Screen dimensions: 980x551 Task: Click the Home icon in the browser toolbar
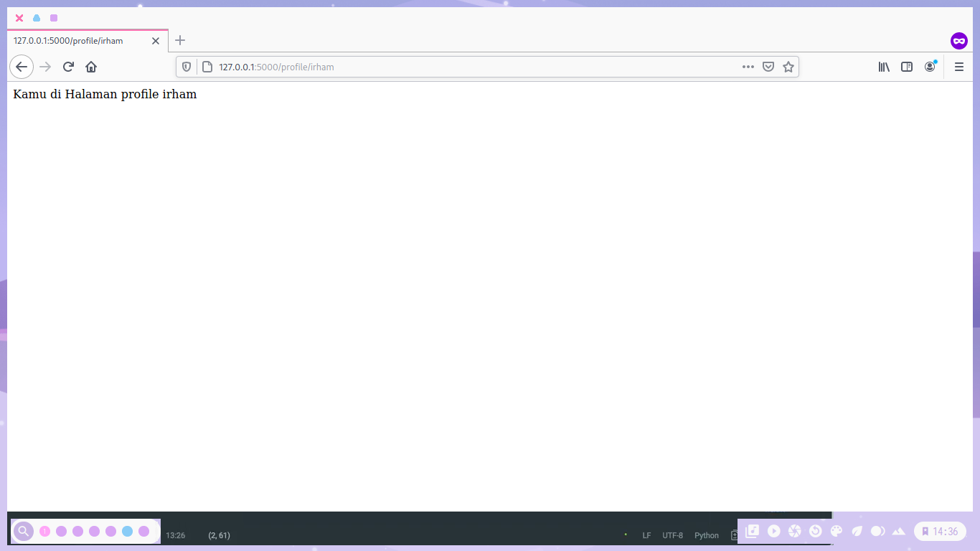point(91,67)
